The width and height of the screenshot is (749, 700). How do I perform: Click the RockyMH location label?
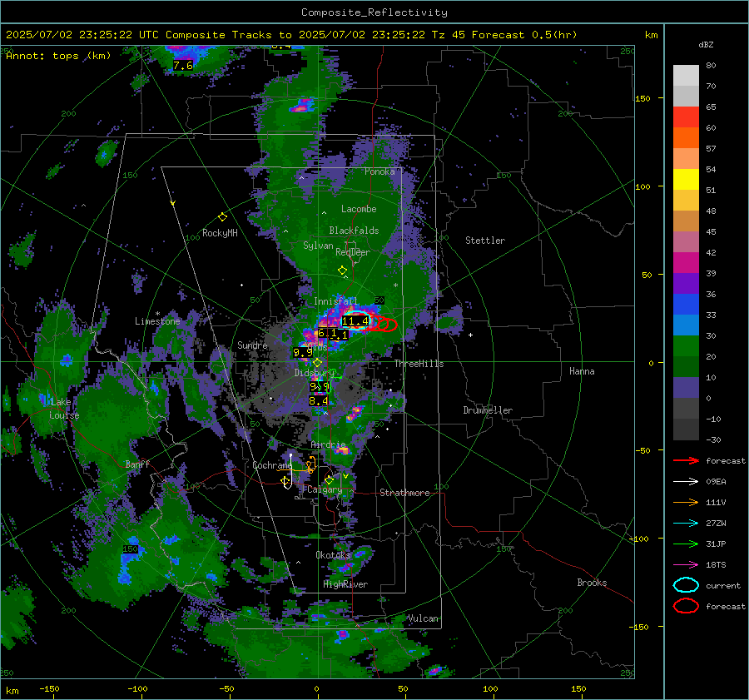point(220,233)
